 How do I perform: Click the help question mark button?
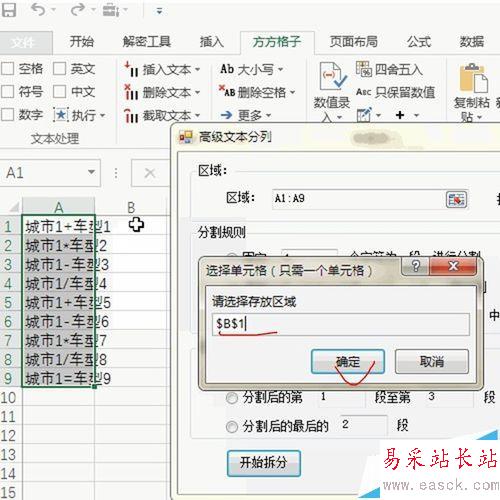[415, 266]
